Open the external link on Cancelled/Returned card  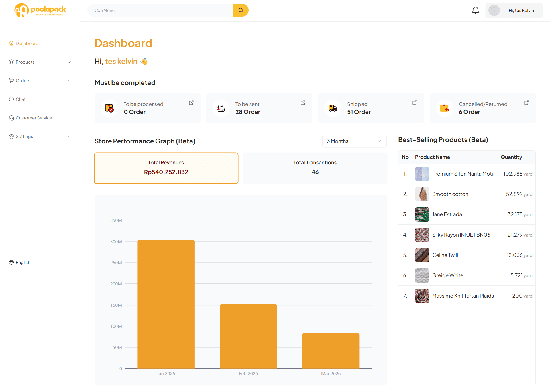(x=527, y=103)
